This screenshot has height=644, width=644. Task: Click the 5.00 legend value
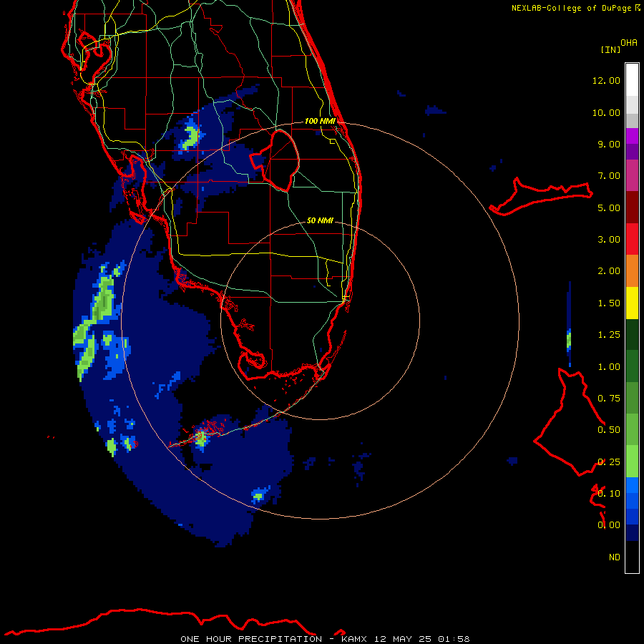[x=609, y=208]
